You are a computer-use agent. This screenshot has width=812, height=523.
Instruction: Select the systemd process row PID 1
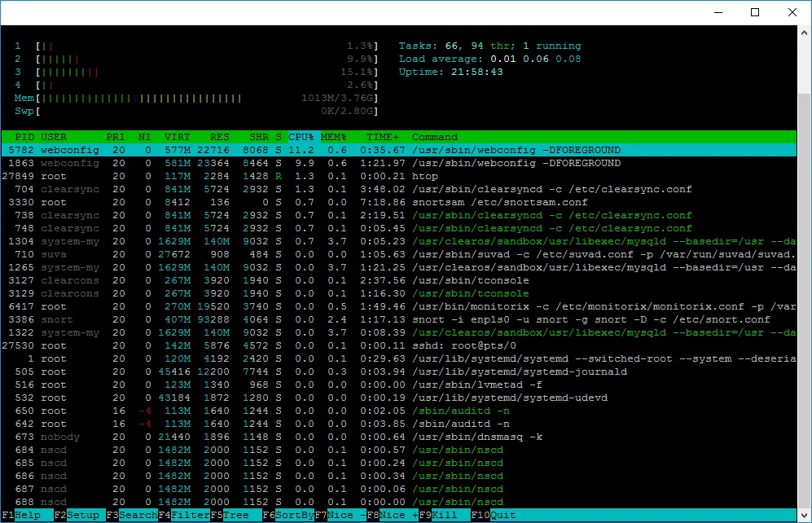[399, 358]
